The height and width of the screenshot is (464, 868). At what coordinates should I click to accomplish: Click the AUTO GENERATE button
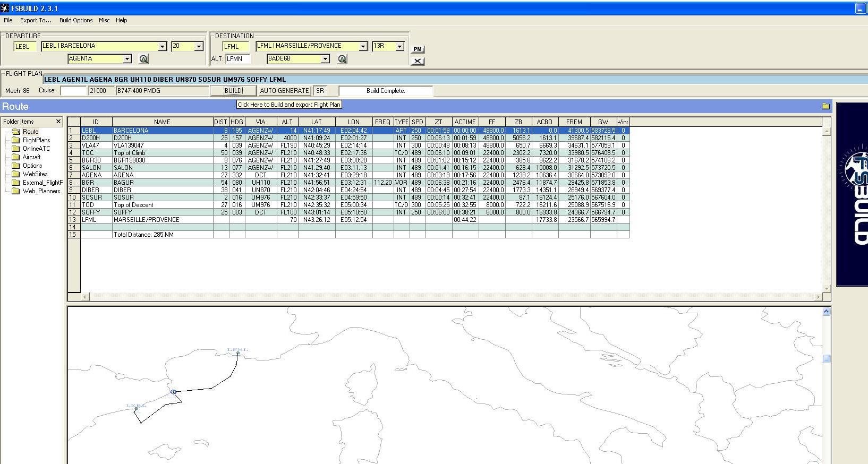[284, 91]
